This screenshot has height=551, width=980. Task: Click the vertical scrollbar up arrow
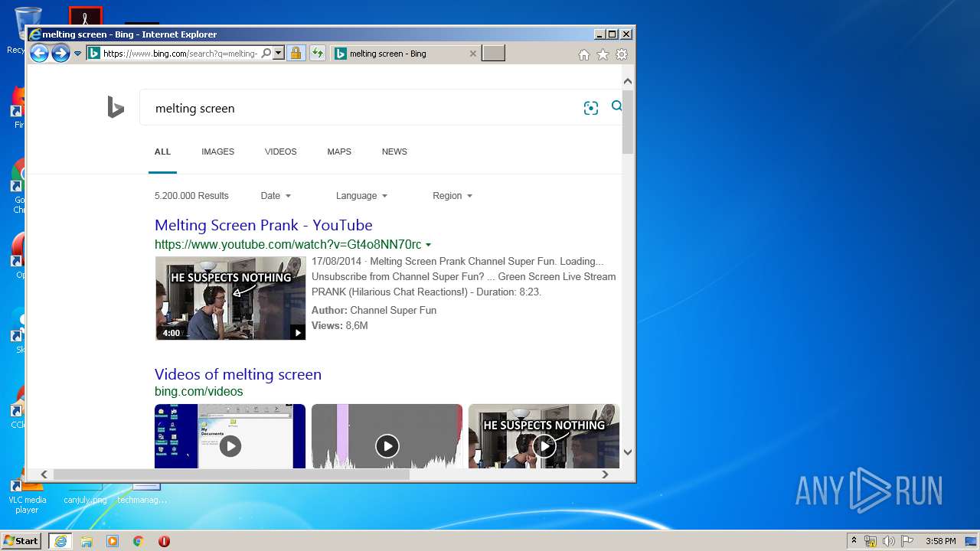point(628,81)
